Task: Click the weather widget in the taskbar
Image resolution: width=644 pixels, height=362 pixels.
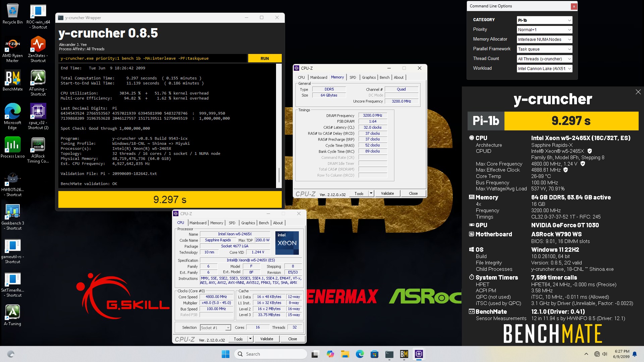Action: (x=11, y=354)
